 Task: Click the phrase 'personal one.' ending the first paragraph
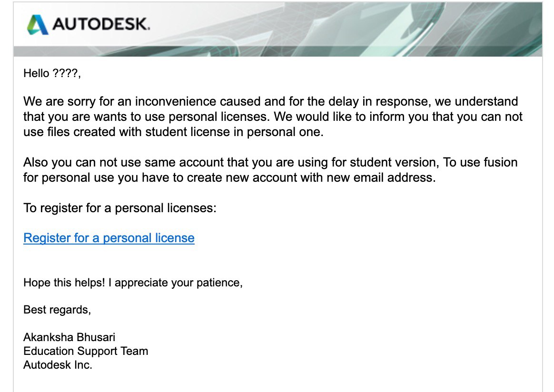pyautogui.click(x=285, y=132)
